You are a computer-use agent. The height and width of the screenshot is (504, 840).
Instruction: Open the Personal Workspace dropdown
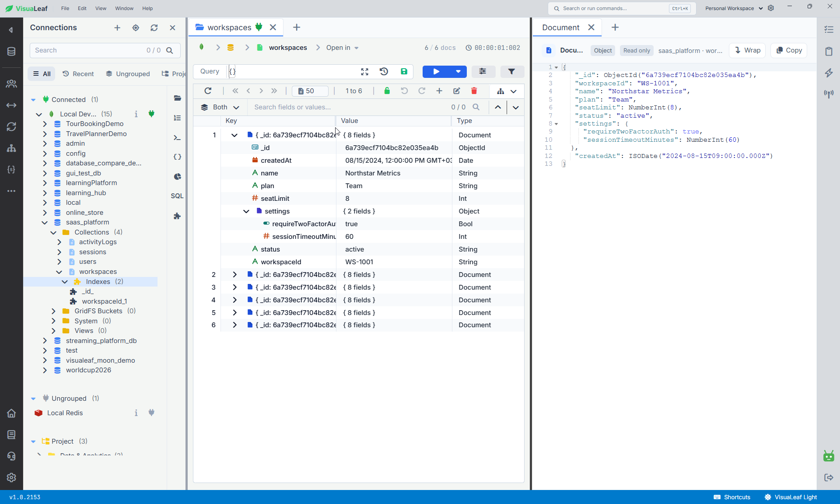[734, 8]
